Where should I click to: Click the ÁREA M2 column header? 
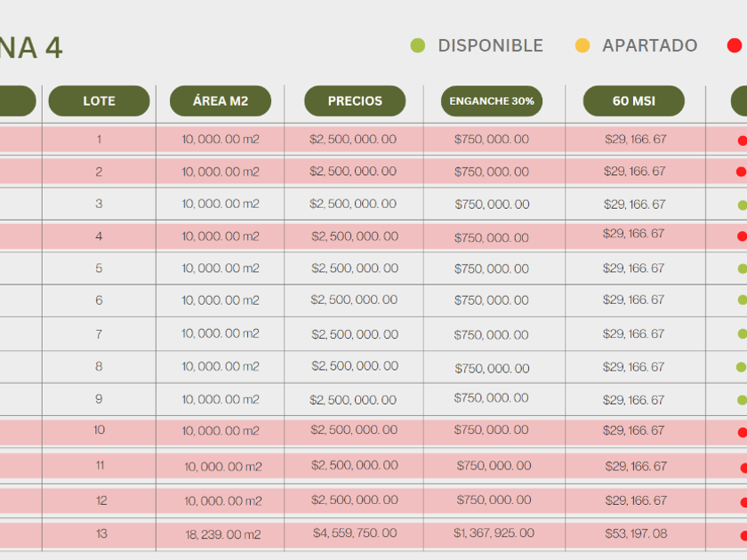(x=221, y=101)
